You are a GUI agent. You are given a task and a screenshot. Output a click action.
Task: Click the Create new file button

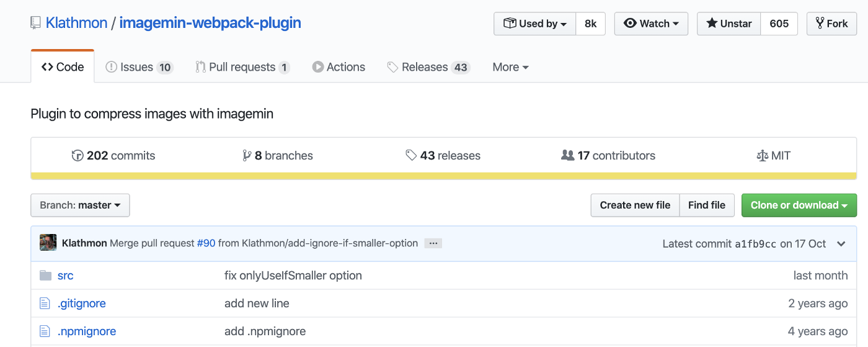(x=635, y=205)
